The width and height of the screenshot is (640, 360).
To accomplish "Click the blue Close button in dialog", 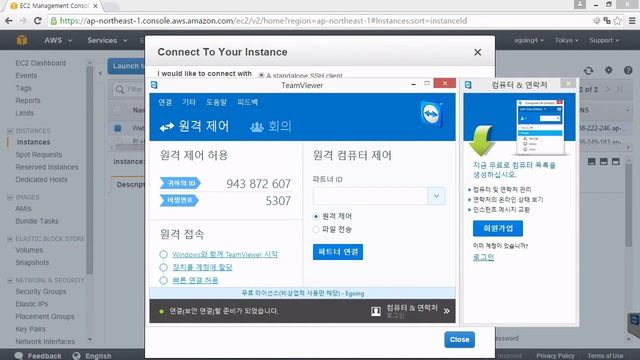I will [x=460, y=340].
